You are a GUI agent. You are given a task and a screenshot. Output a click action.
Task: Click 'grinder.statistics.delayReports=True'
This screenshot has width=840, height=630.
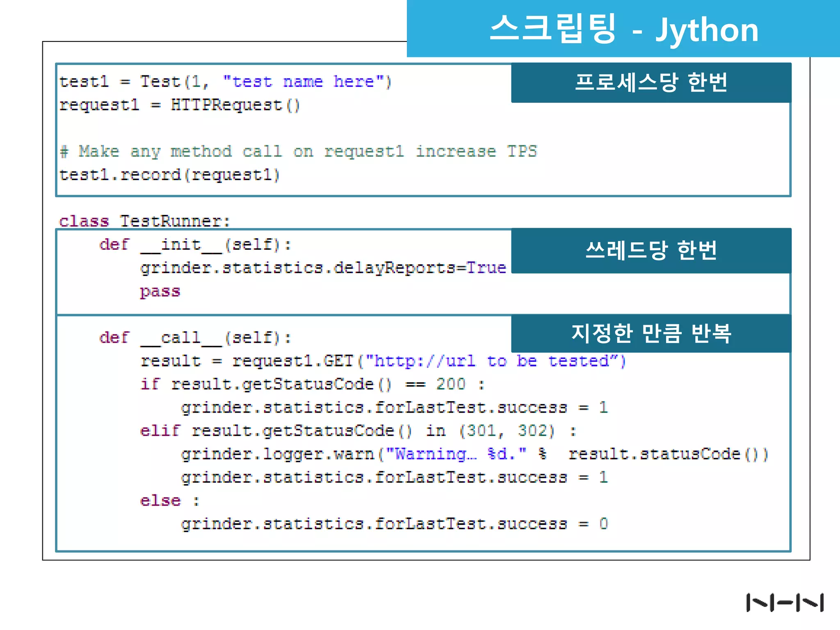tap(323, 268)
